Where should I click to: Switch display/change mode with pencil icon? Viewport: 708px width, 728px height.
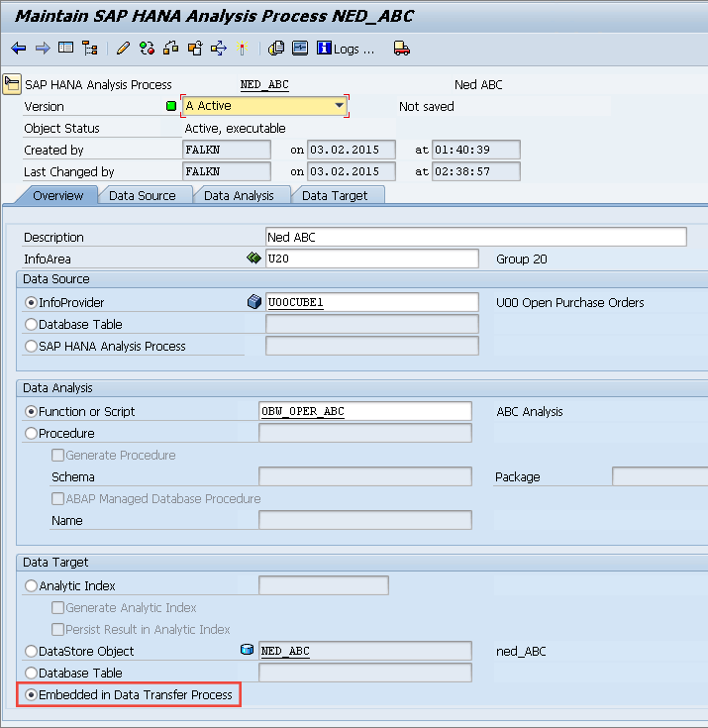tap(123, 49)
